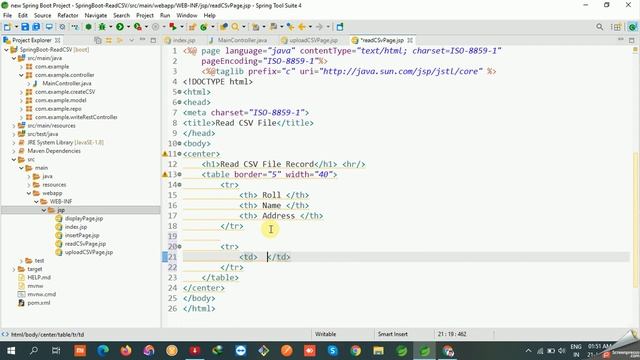Select displayPage.jsp in the tree
Screen dimensions: 640x360
84,218
